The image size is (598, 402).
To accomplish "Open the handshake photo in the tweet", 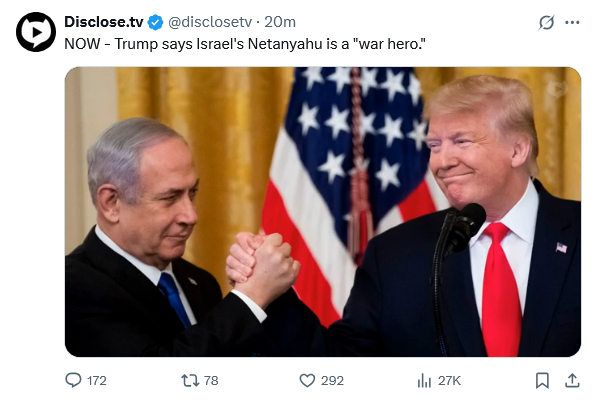I will pyautogui.click(x=323, y=212).
